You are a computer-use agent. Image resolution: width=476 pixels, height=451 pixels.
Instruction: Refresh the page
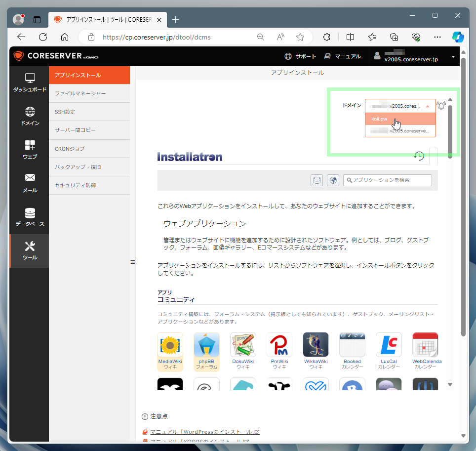coord(43,37)
